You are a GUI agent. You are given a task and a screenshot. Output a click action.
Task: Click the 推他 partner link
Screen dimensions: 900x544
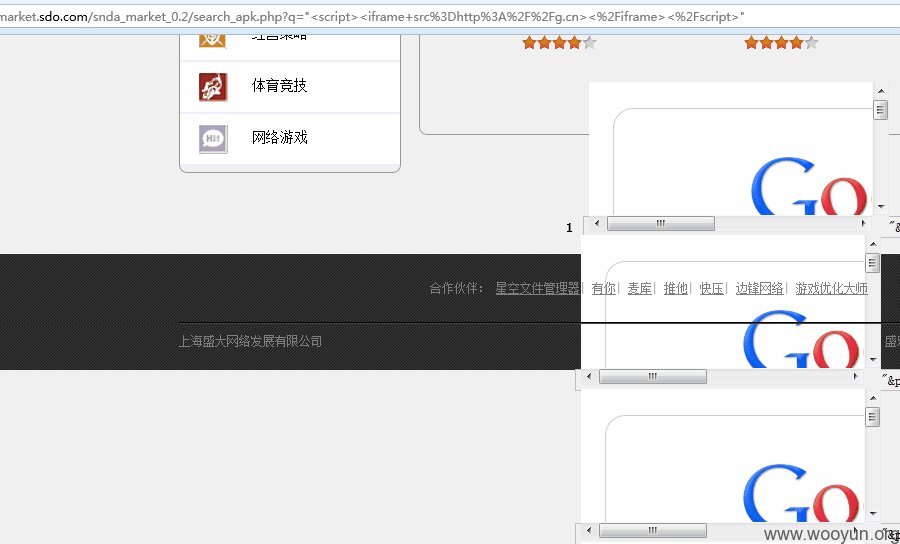676,289
